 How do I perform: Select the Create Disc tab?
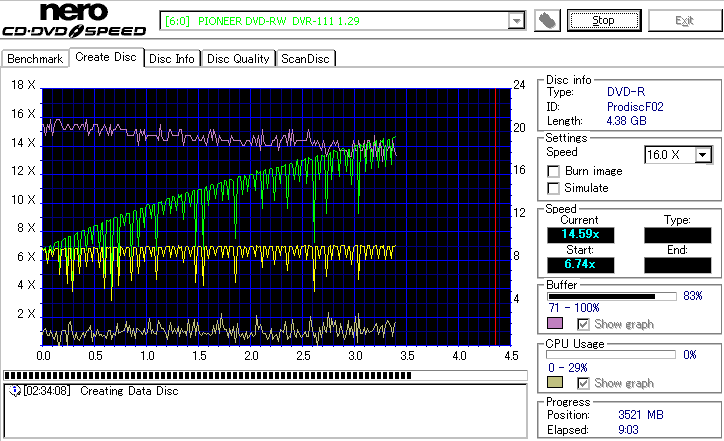point(106,57)
